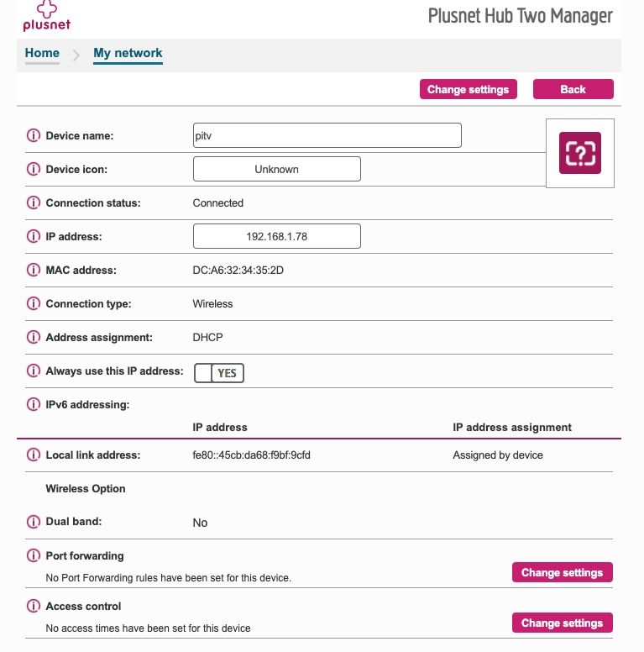
Task: Show info for Connection type
Action: point(34,303)
